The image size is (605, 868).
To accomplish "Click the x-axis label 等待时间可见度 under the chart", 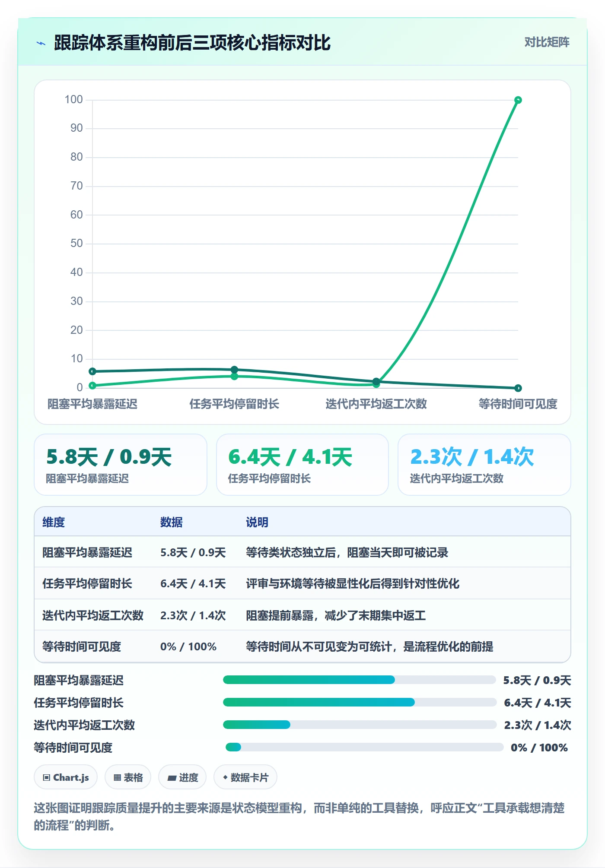I will (x=518, y=404).
